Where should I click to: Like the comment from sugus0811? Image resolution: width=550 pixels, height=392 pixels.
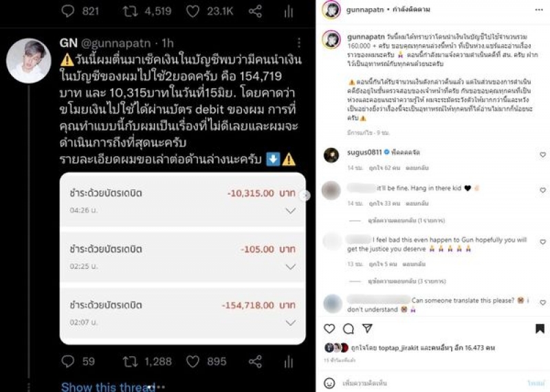click(x=542, y=155)
